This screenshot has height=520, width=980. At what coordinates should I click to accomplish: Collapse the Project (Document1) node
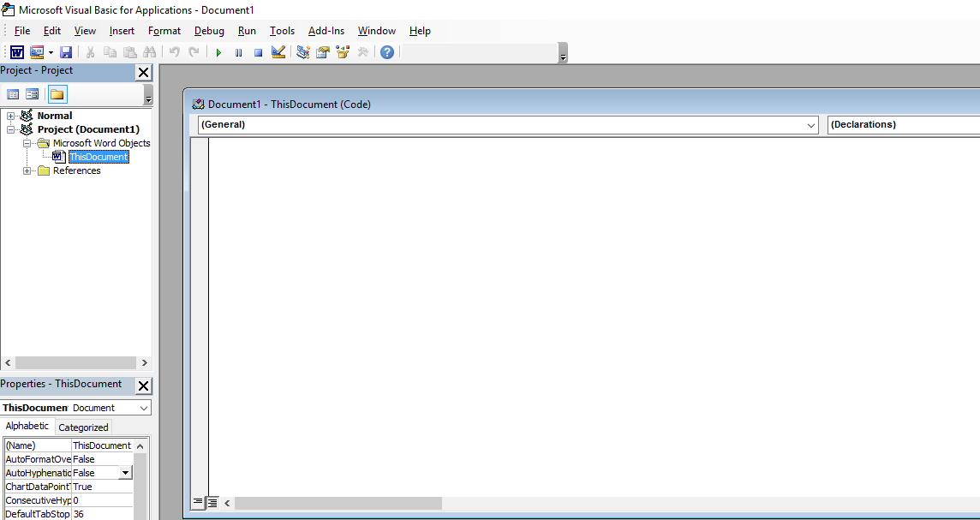coord(10,130)
